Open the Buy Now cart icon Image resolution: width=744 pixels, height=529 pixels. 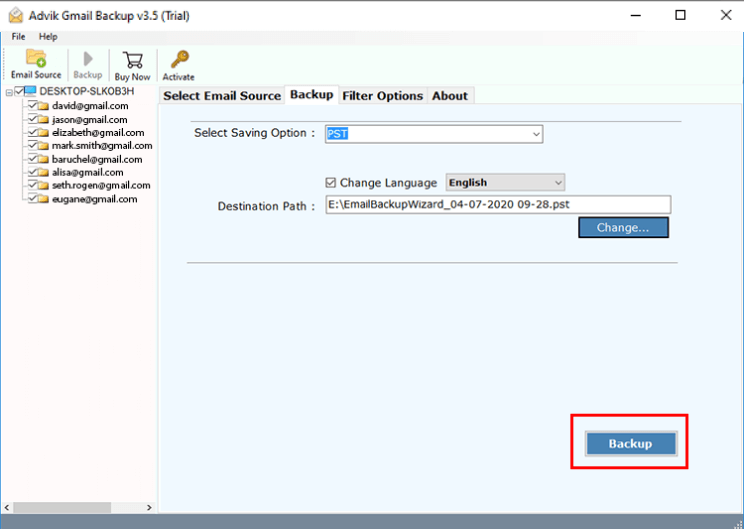(x=132, y=60)
